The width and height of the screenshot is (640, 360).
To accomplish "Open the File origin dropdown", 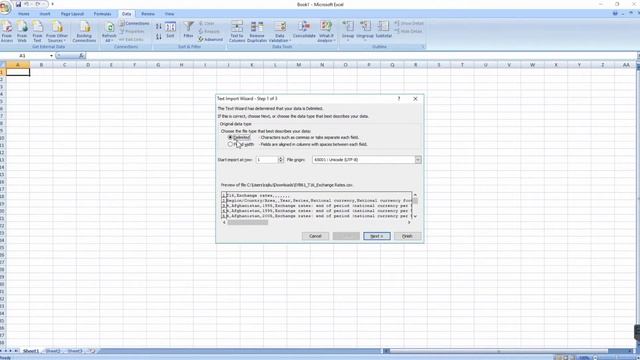I will [418, 160].
